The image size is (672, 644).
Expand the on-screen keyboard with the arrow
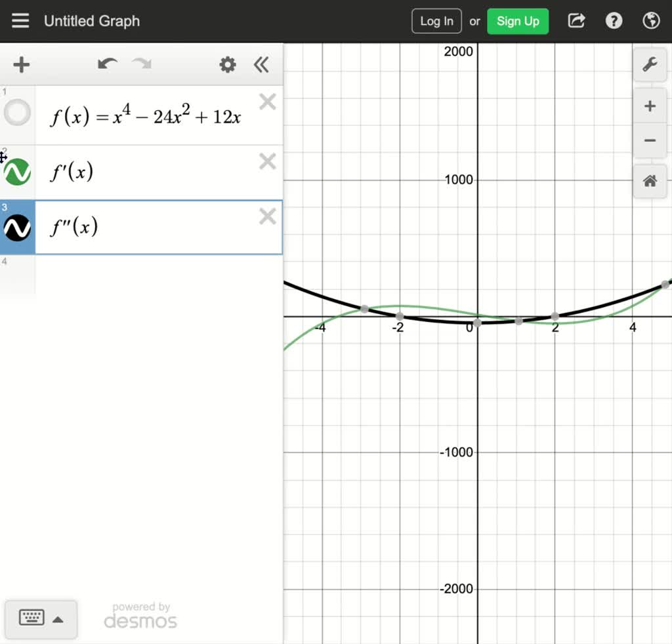59,618
